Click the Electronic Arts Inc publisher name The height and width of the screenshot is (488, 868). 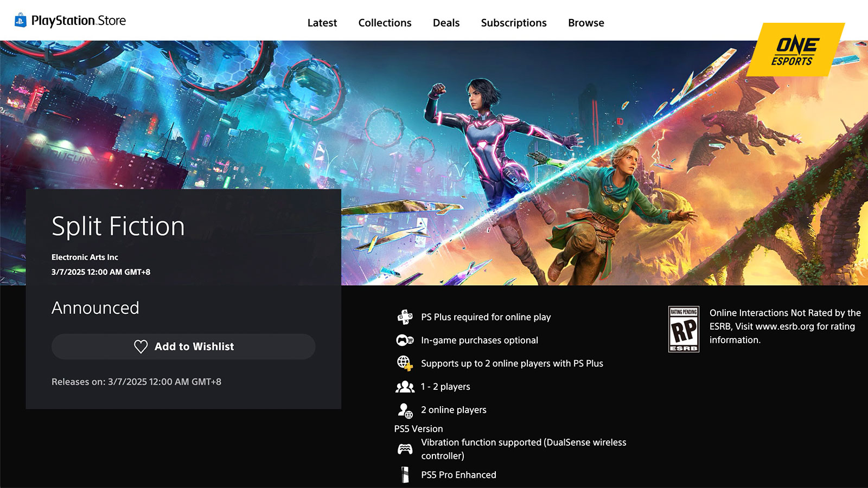[x=85, y=257]
